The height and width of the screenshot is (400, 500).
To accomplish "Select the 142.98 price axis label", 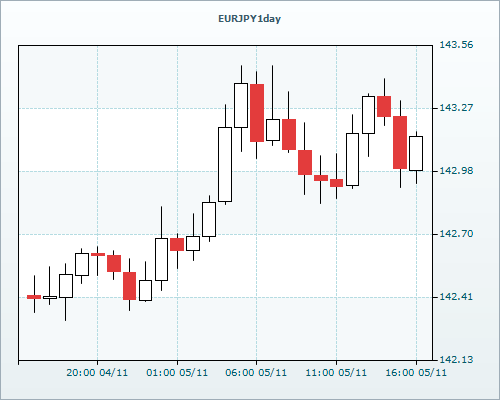I will pyautogui.click(x=456, y=171).
